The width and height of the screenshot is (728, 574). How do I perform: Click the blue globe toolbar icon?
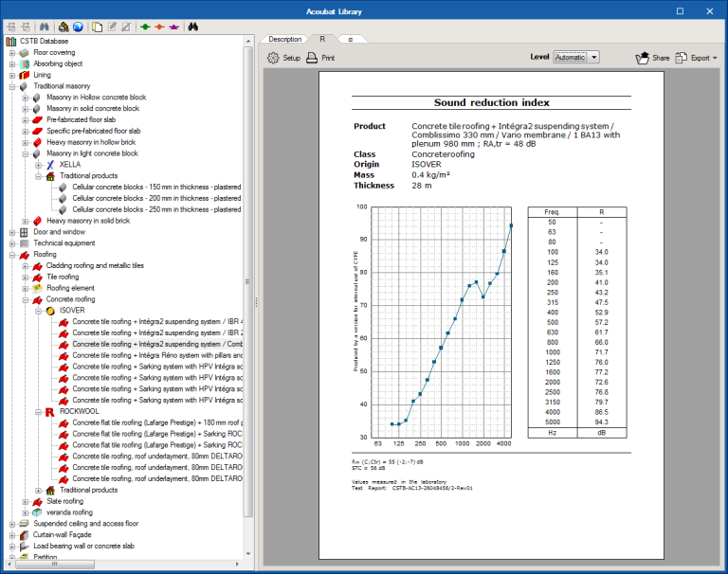pyautogui.click(x=78, y=27)
